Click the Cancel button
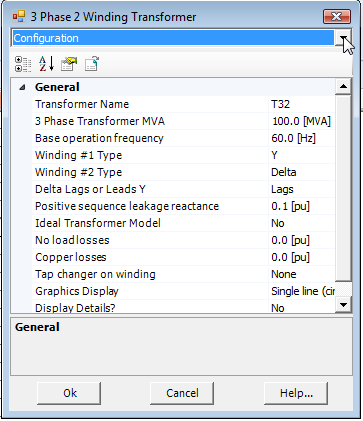363x421 pixels. point(182,393)
